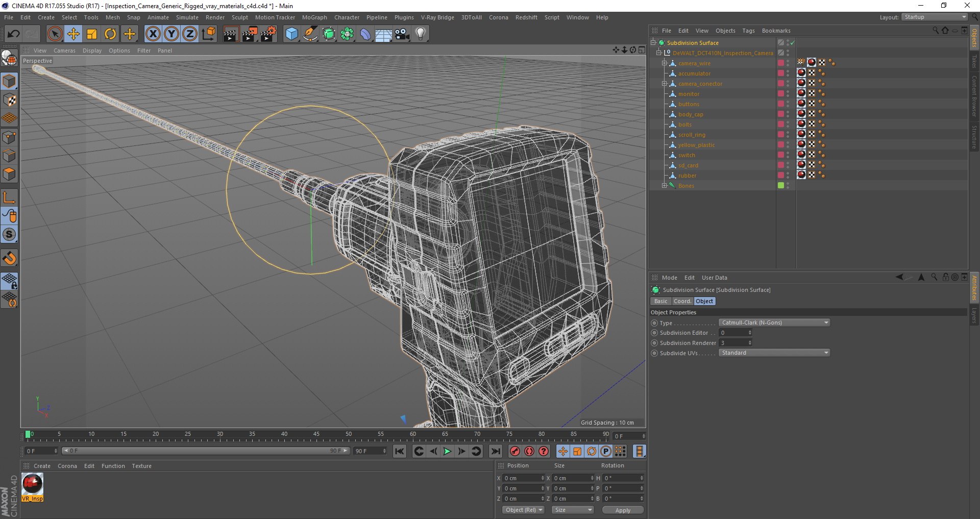Add a Floor environment object

(x=383, y=34)
